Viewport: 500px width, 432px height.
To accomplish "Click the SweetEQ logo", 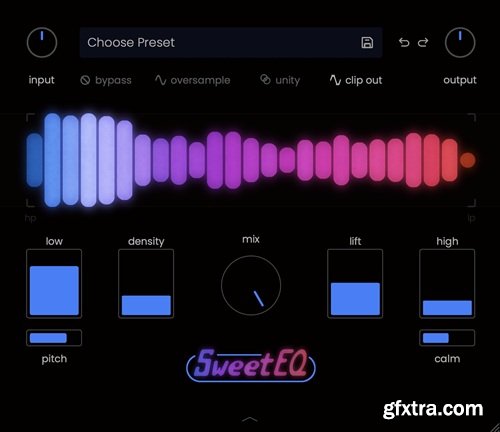I will point(251,365).
